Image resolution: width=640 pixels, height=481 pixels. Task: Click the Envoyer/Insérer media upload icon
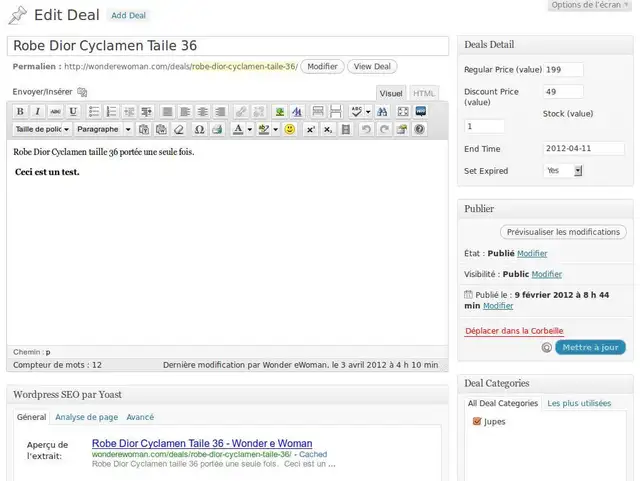[x=82, y=92]
